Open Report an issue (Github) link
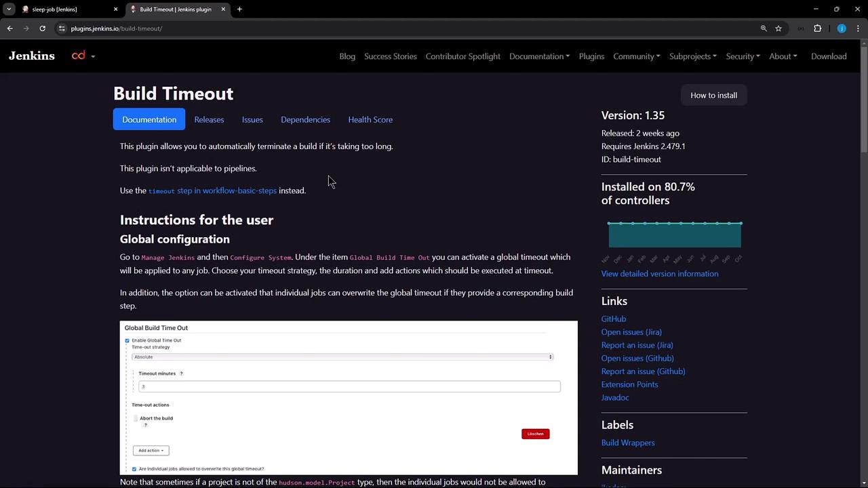 [x=644, y=371]
